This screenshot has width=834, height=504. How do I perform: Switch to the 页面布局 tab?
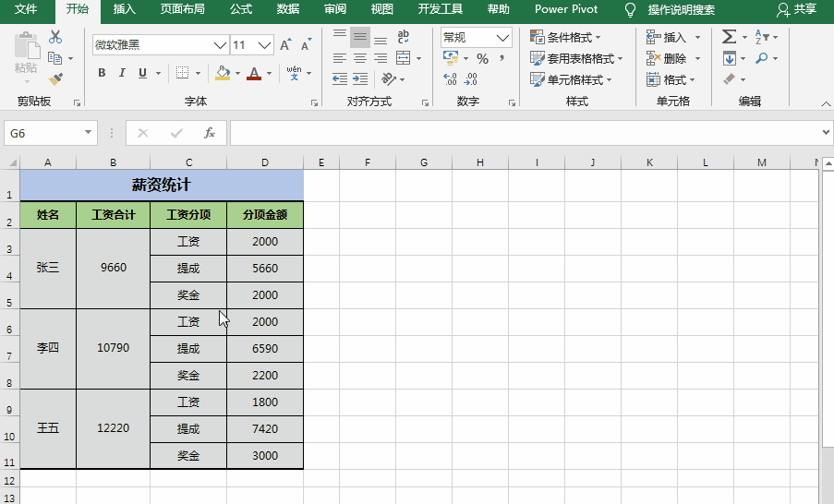coord(183,9)
